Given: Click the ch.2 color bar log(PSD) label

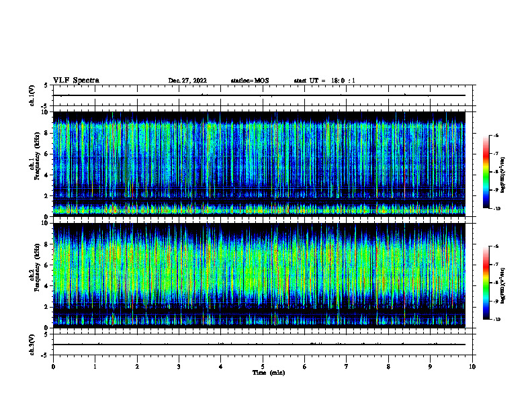Looking at the screenshot, I should click(503, 285).
